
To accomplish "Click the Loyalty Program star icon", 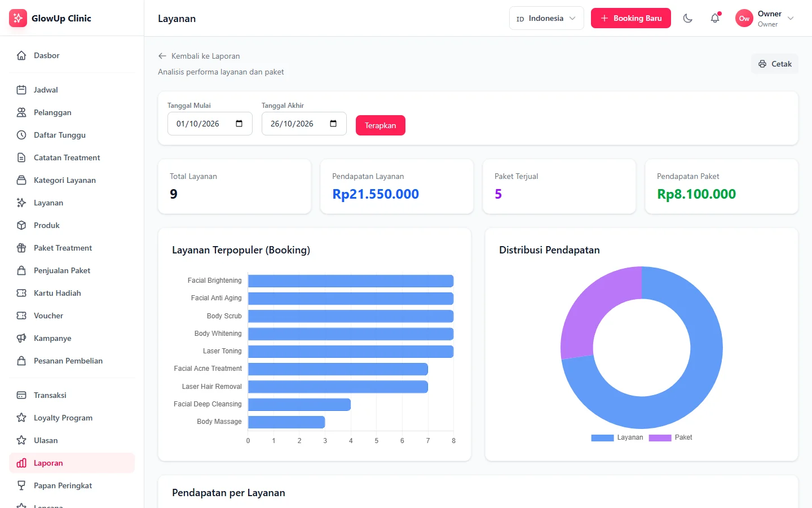I will click(21, 418).
